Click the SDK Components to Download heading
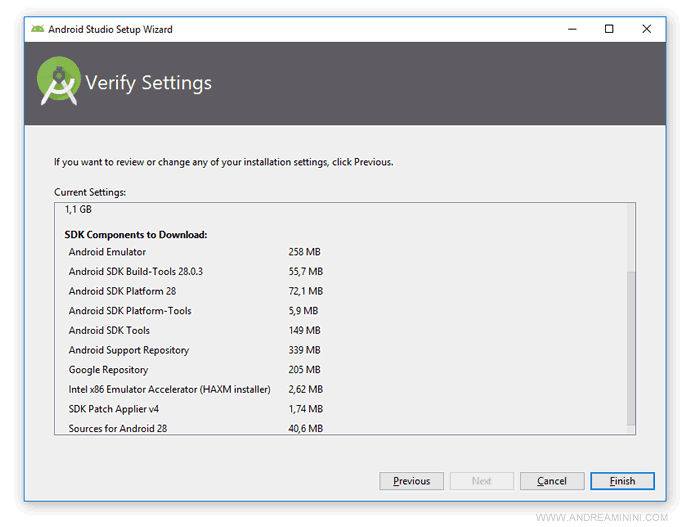 [x=136, y=235]
